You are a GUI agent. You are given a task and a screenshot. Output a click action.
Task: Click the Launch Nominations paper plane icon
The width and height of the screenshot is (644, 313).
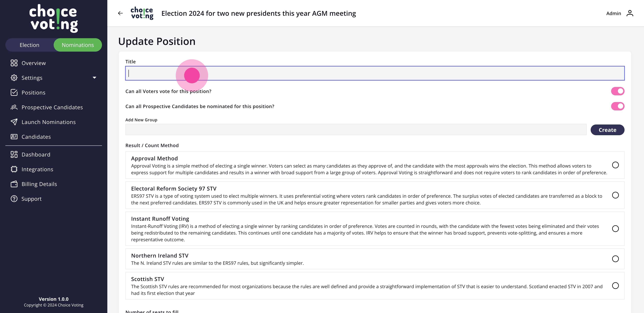click(14, 122)
